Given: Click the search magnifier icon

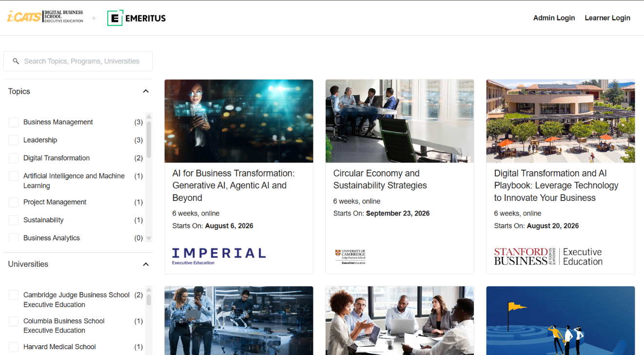Looking at the screenshot, I should point(16,61).
